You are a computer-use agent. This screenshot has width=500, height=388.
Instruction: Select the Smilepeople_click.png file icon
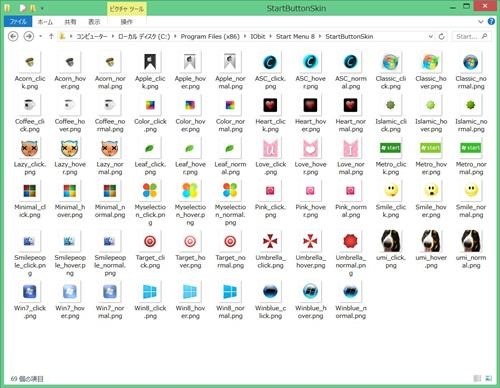pyautogui.click(x=30, y=241)
